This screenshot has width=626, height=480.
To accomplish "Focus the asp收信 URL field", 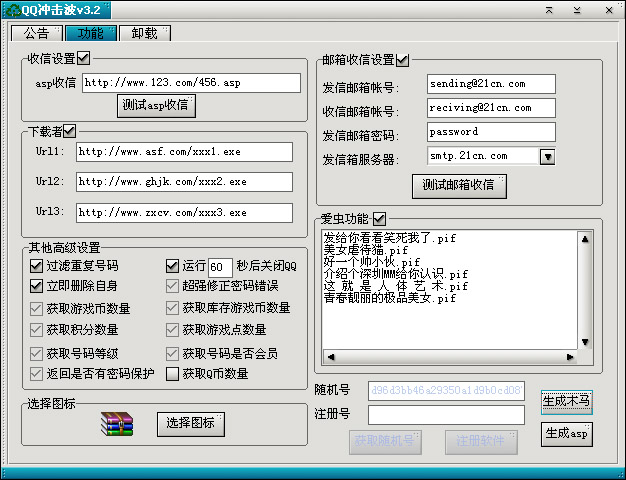I will coord(191,83).
